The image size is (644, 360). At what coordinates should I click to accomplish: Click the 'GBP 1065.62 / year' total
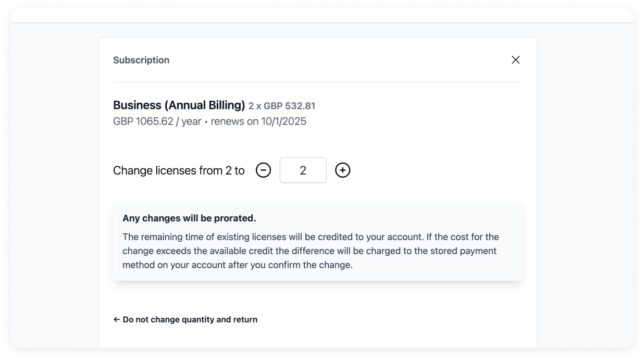pyautogui.click(x=157, y=122)
